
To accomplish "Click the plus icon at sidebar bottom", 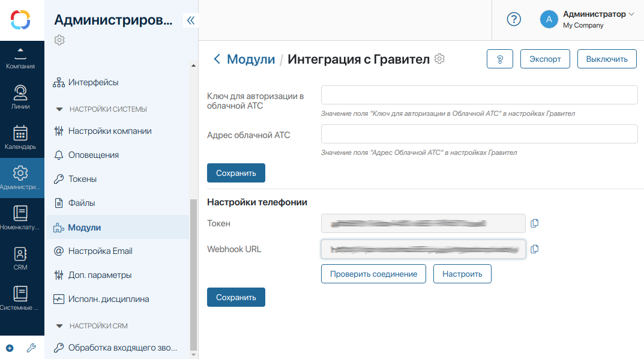I will click(x=10, y=348).
